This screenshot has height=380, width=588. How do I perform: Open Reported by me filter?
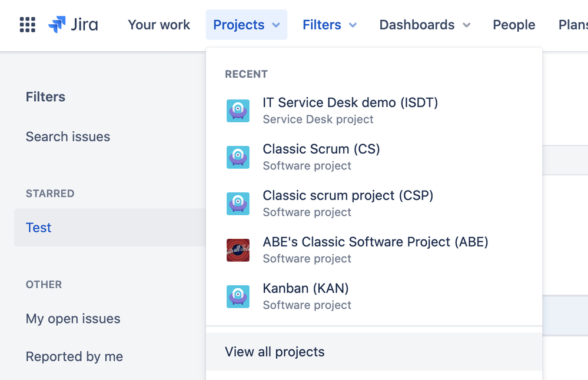point(74,356)
